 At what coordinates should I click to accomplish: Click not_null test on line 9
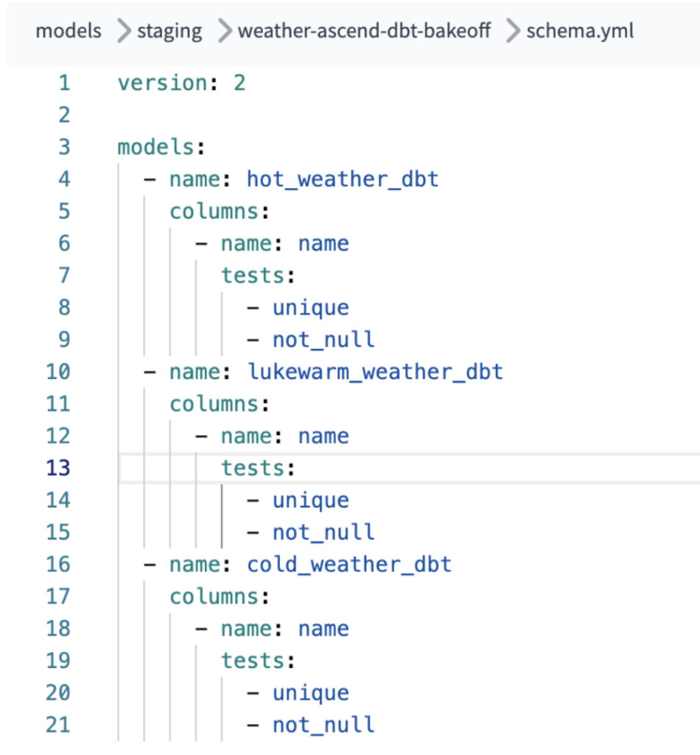click(323, 339)
